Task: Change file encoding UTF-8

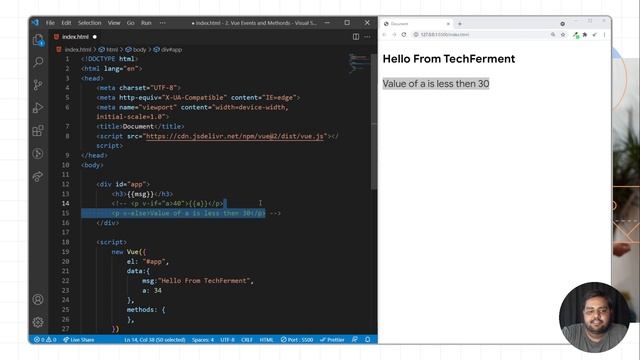Action: coord(227,340)
